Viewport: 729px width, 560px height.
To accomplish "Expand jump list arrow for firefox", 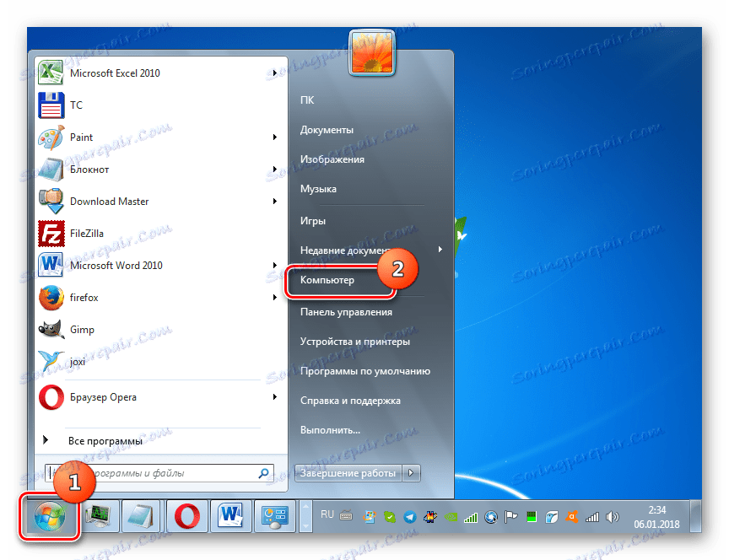I will (x=275, y=298).
